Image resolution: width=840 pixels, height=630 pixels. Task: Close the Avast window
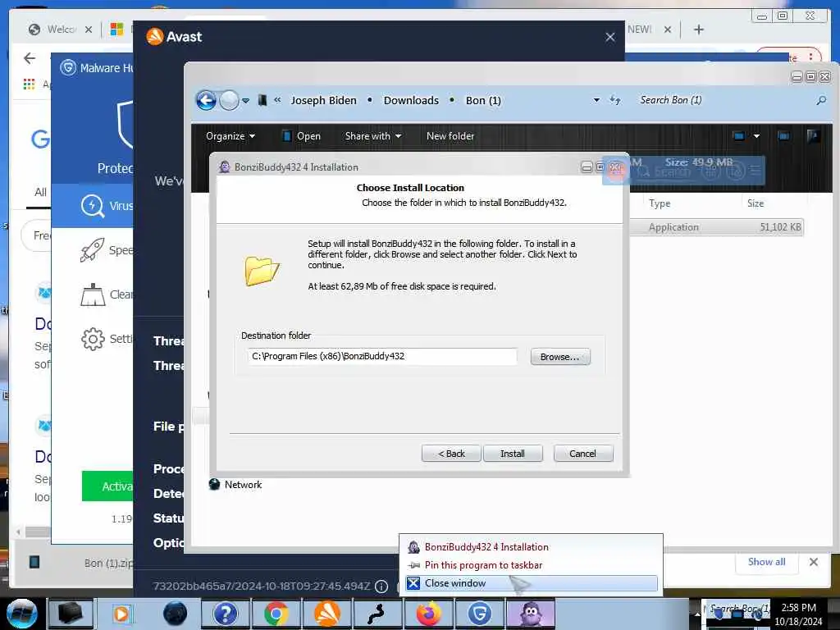609,37
